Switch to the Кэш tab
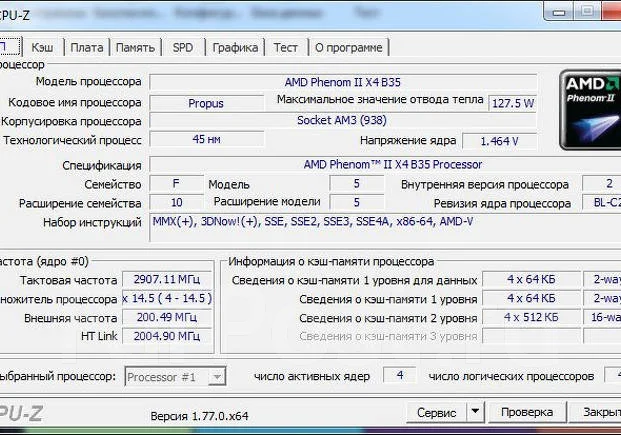 42,48
